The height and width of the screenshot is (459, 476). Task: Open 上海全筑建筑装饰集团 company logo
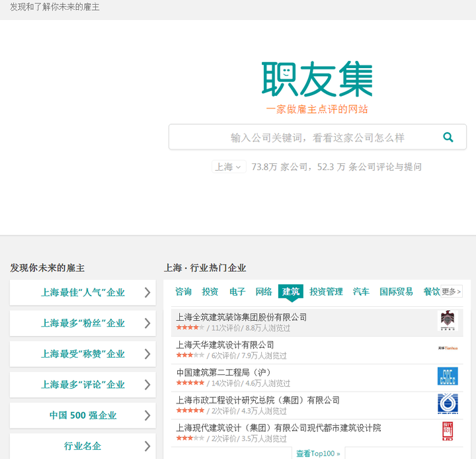tap(448, 321)
